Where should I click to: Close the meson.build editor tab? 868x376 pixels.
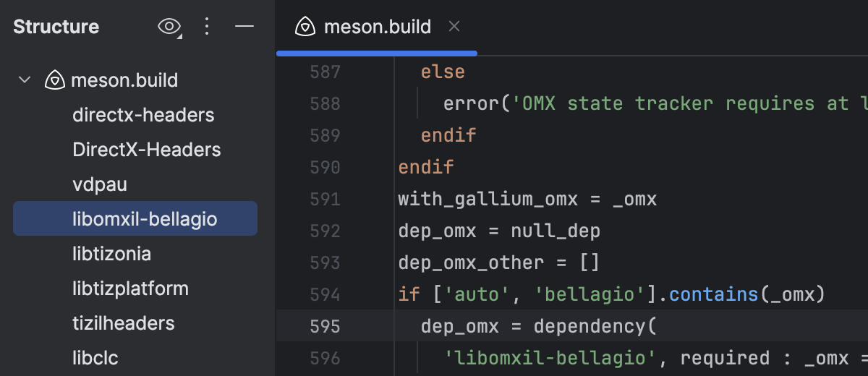coord(454,27)
